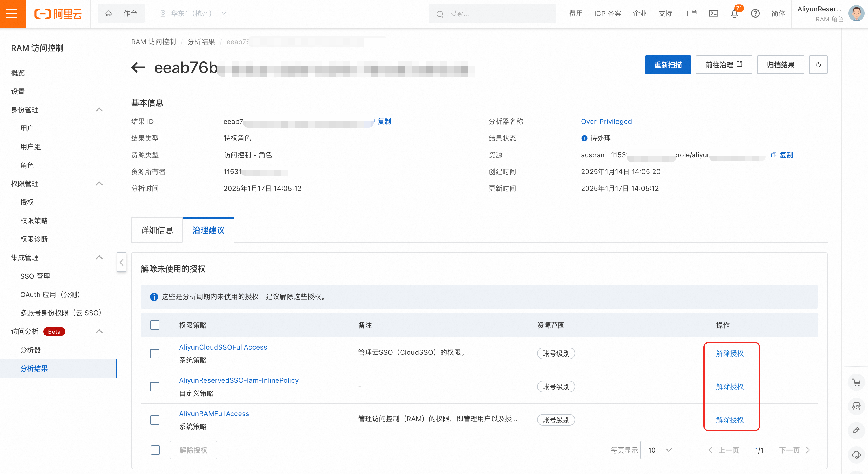Image resolution: width=868 pixels, height=474 pixels.
Task: Click the search magnifier icon
Action: (x=440, y=14)
